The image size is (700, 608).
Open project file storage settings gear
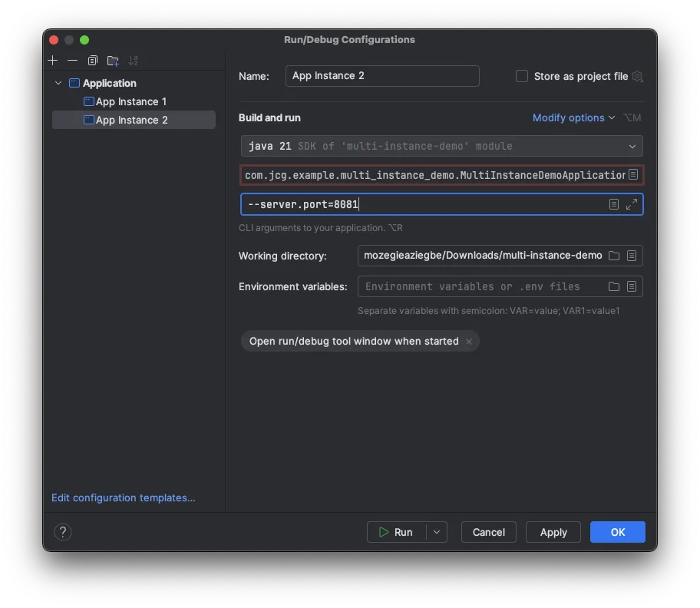tap(638, 76)
